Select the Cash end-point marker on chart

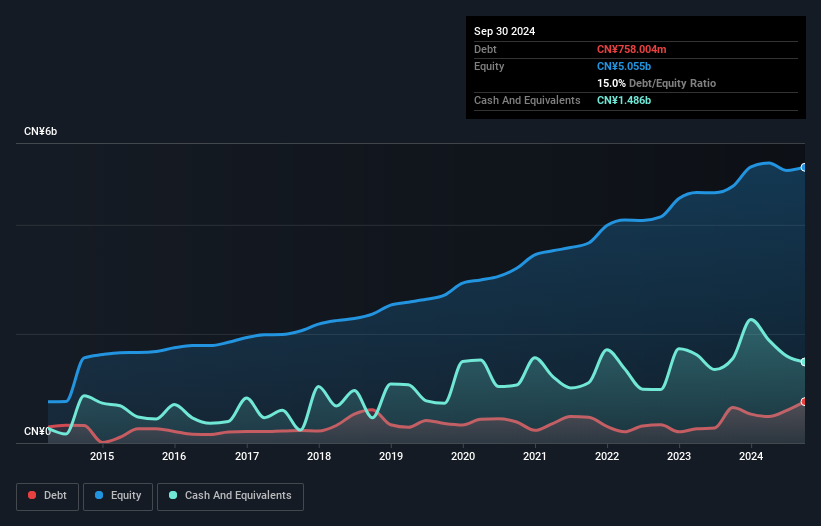click(x=804, y=362)
